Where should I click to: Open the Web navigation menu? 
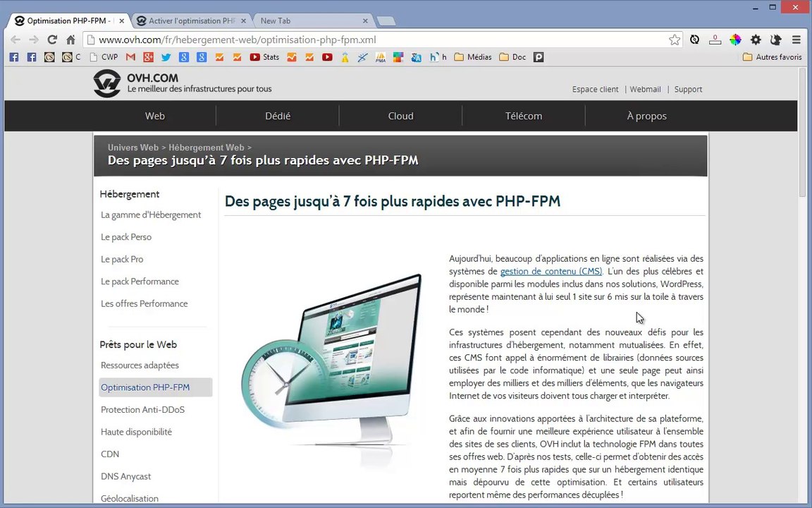tap(155, 116)
